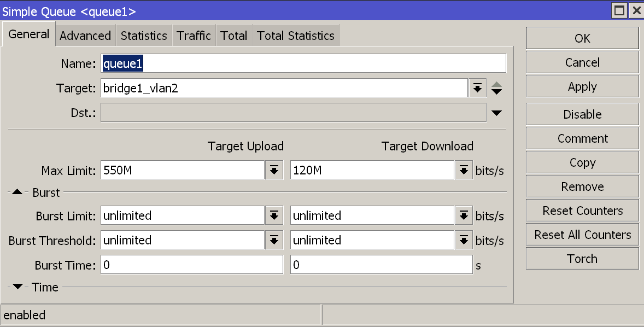The image size is (644, 327).
Task: Edit Burst Time upload field
Action: pyautogui.click(x=192, y=265)
